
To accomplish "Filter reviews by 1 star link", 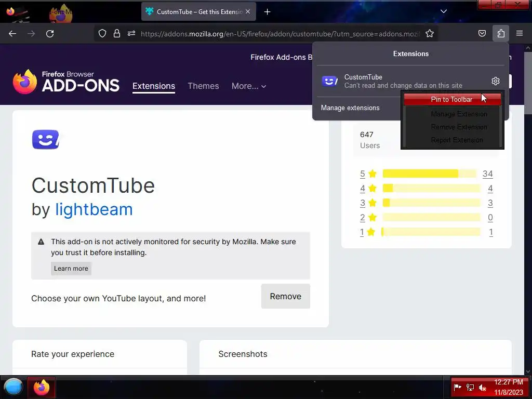I will 362,232.
